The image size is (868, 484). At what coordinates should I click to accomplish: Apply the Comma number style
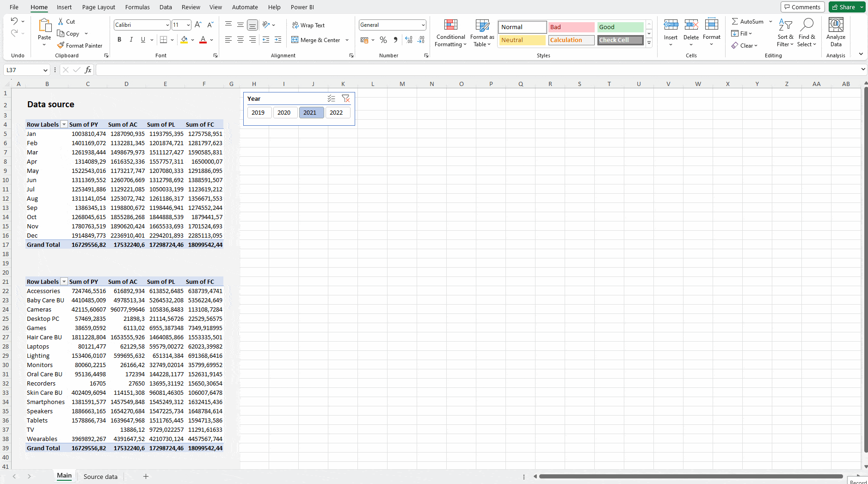[x=395, y=40]
